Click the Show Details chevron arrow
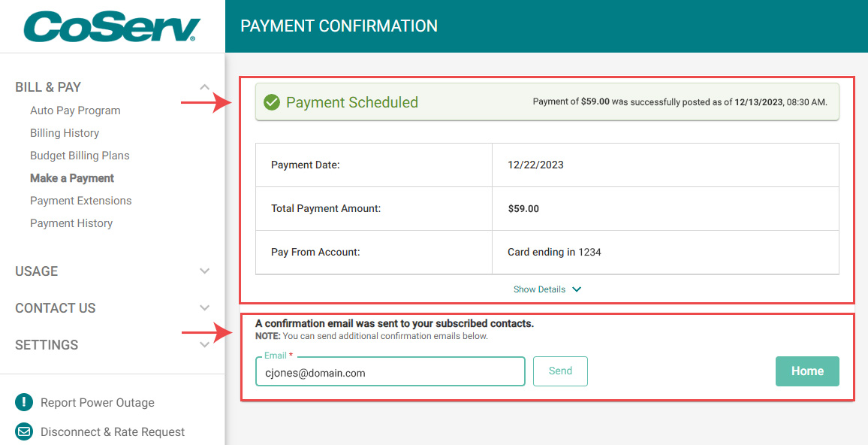868x445 pixels. tap(577, 289)
